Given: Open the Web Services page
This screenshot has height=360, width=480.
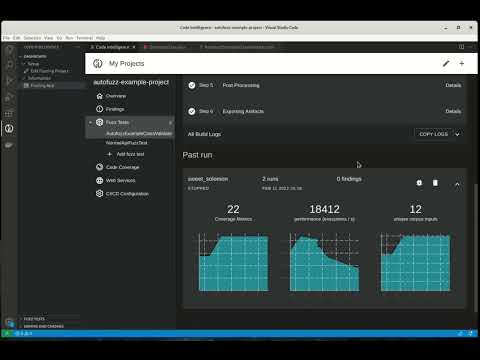Looking at the screenshot, I should pyautogui.click(x=120, y=180).
